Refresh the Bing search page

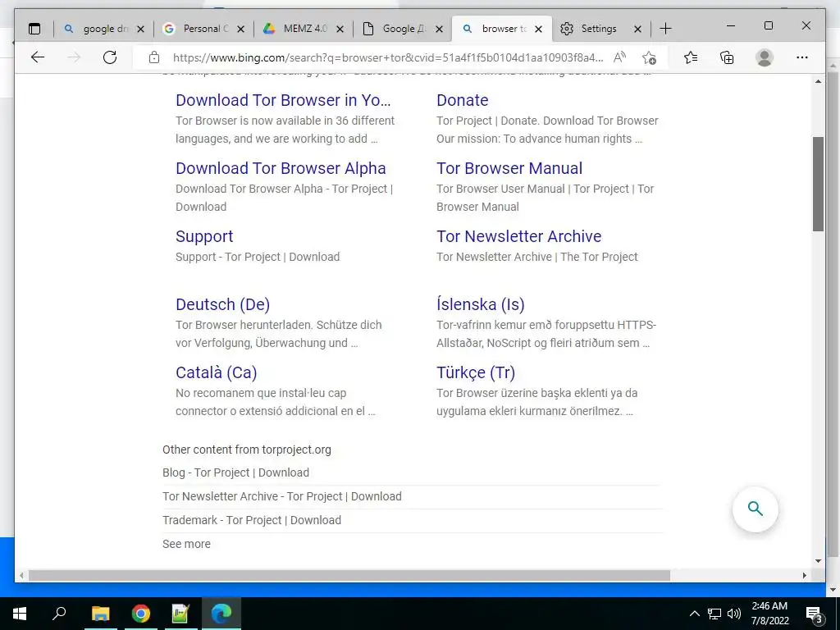[110, 57]
